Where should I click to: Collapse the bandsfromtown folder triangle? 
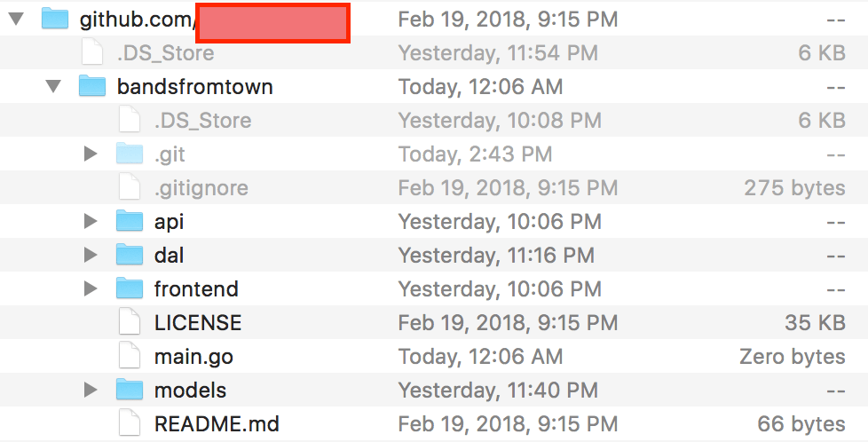pyautogui.click(x=54, y=86)
